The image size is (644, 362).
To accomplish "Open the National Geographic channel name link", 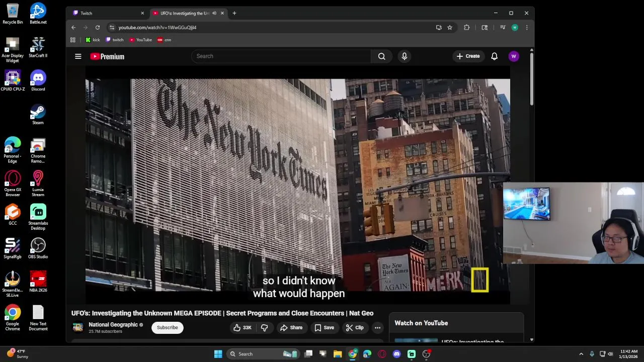I will point(113,325).
